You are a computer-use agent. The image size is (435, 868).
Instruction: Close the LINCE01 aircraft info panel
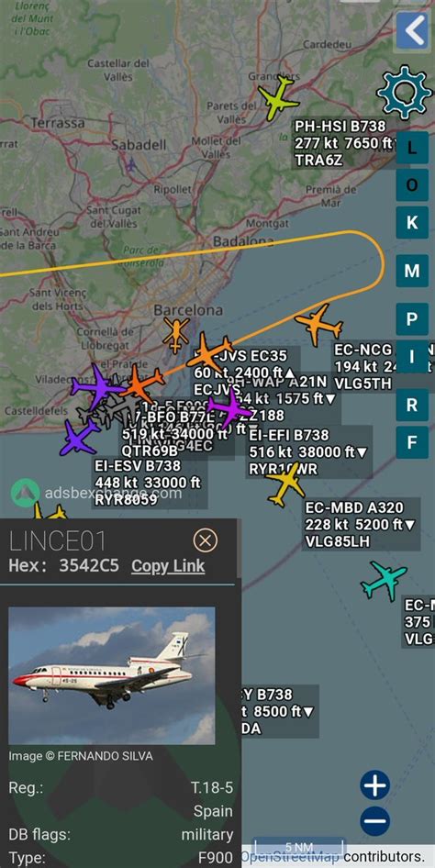(x=206, y=540)
